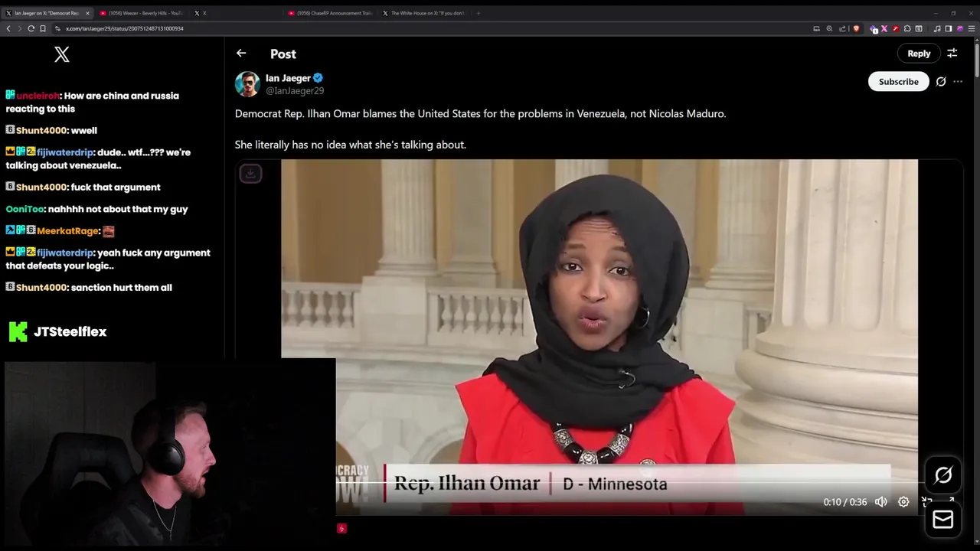Click the bookmark icon in the toolbar
The width and height of the screenshot is (980, 551).
point(43,28)
